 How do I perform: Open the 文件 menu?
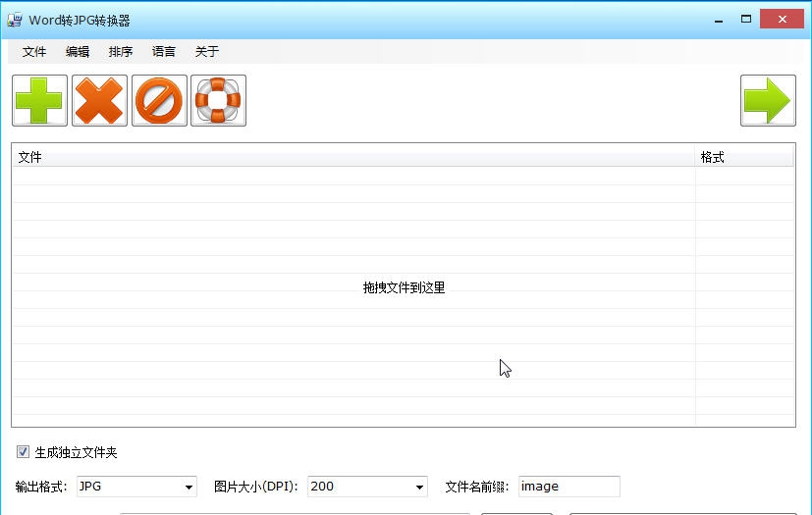tap(34, 52)
